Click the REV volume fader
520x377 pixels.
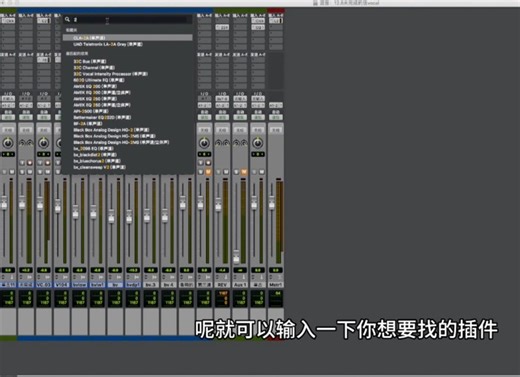click(x=218, y=206)
